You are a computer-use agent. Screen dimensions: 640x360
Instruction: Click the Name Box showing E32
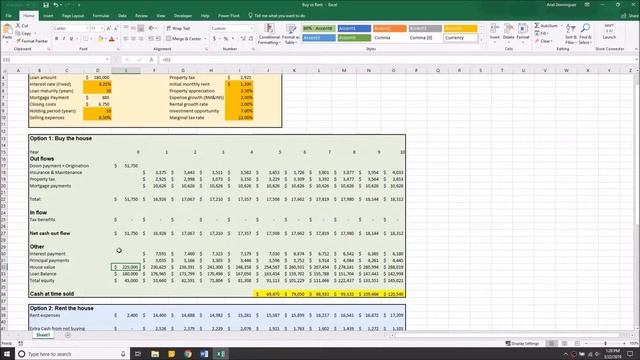pyautogui.click(x=55, y=60)
